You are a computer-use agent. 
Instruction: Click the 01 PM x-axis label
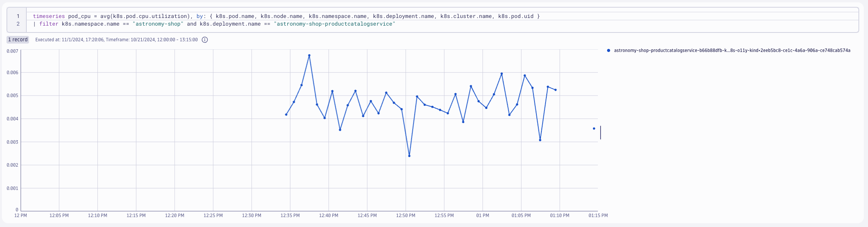pos(483,216)
